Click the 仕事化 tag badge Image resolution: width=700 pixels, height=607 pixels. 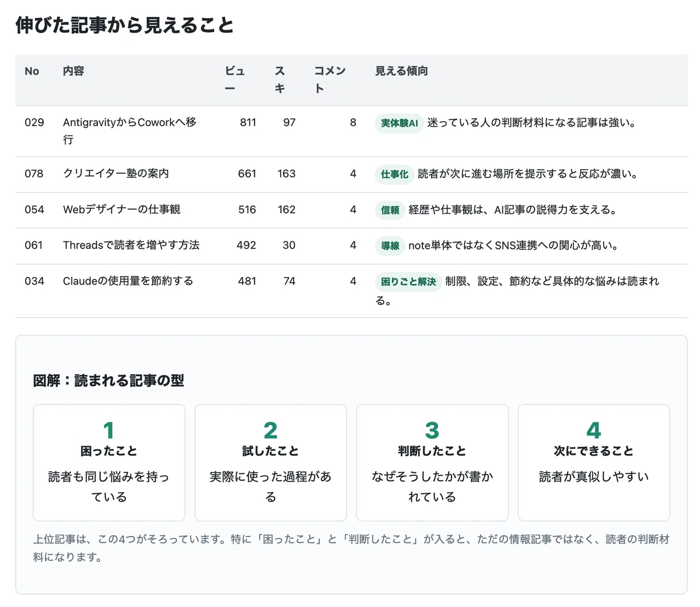point(394,174)
